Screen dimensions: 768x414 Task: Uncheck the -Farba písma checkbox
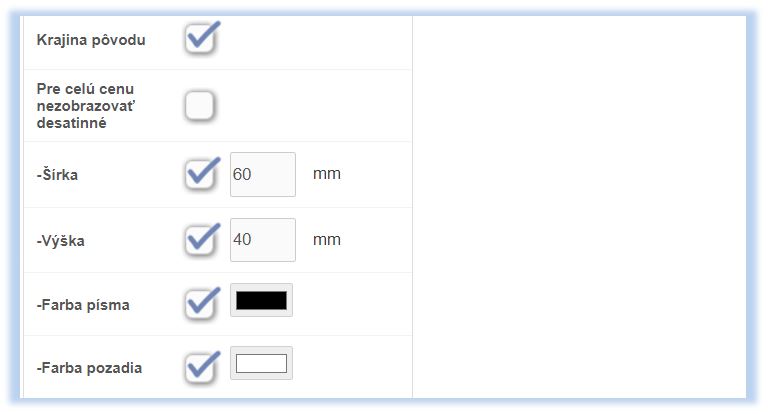coord(200,304)
